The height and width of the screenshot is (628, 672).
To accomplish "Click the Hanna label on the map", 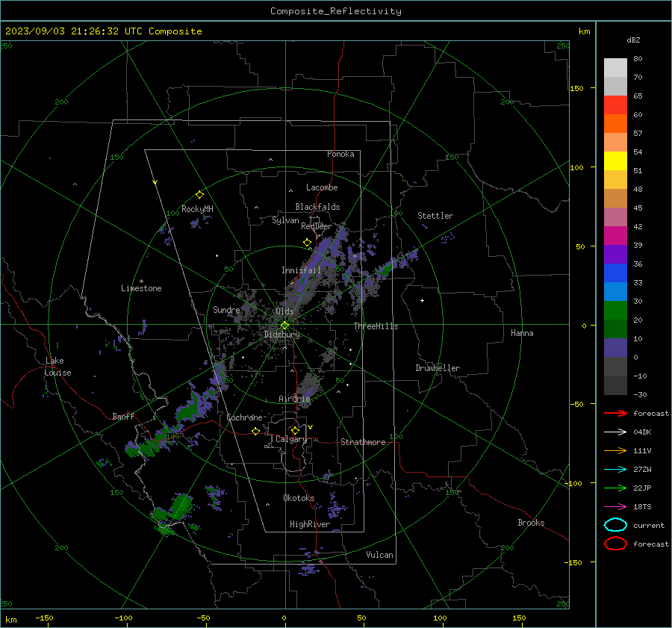I will coord(522,333).
